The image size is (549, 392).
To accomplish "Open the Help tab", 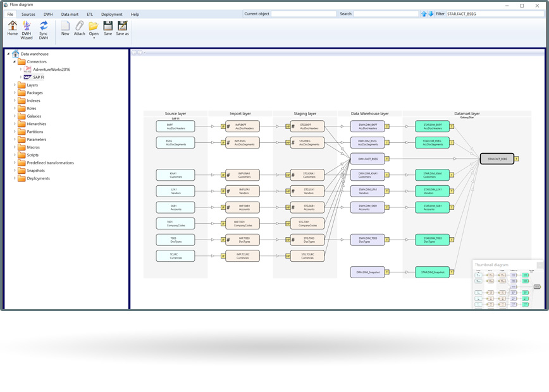I will (x=135, y=15).
